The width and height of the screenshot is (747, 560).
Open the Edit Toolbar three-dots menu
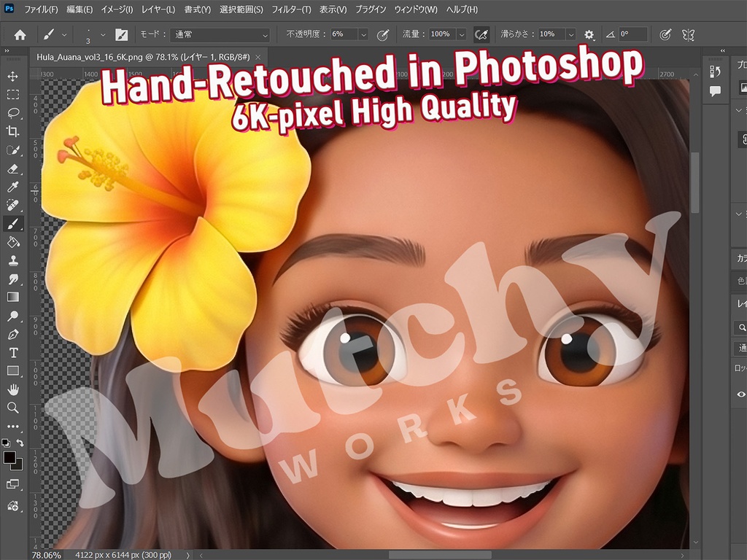pyautogui.click(x=13, y=426)
